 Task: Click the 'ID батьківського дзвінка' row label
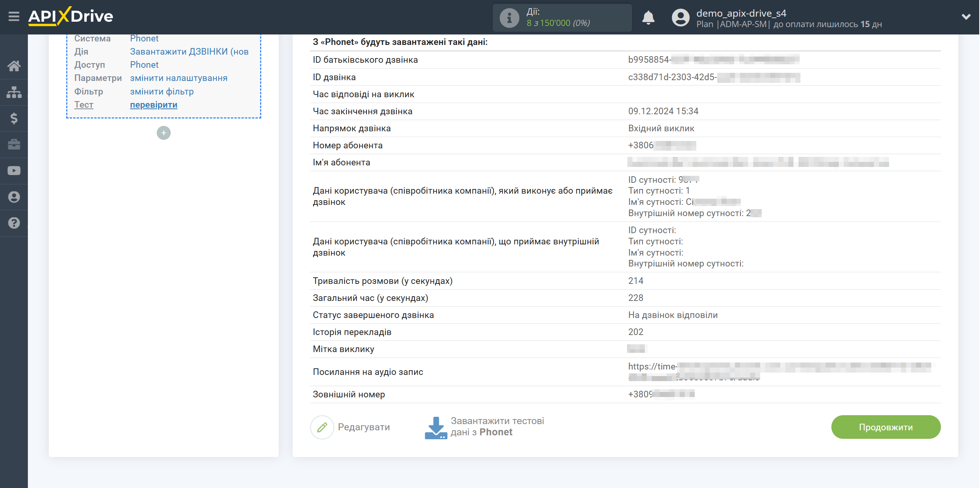pyautogui.click(x=365, y=60)
